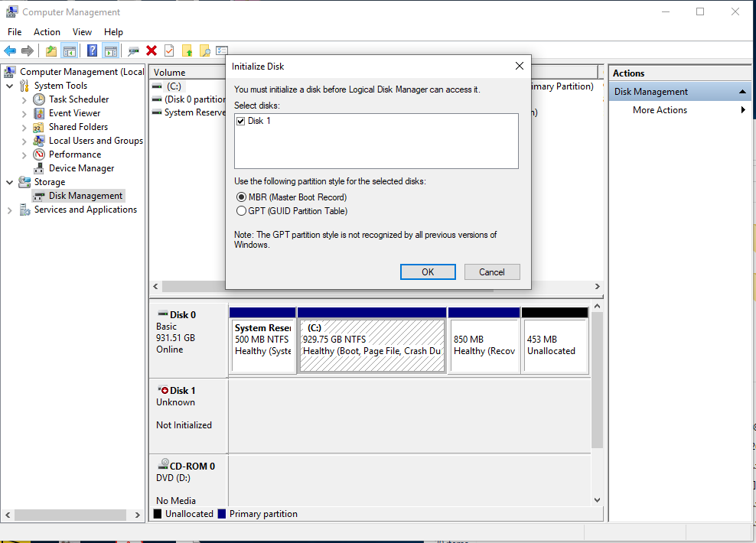Open the Help menu
This screenshot has width=756, height=543.
point(113,32)
